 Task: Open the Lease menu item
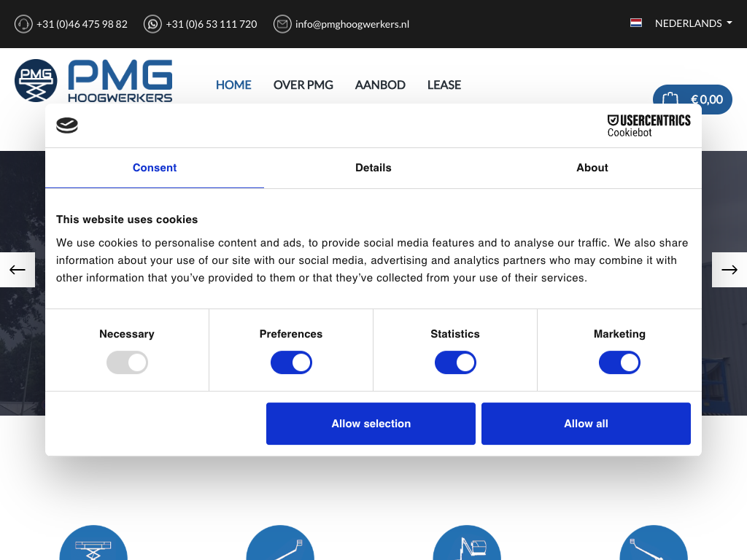[x=444, y=85]
